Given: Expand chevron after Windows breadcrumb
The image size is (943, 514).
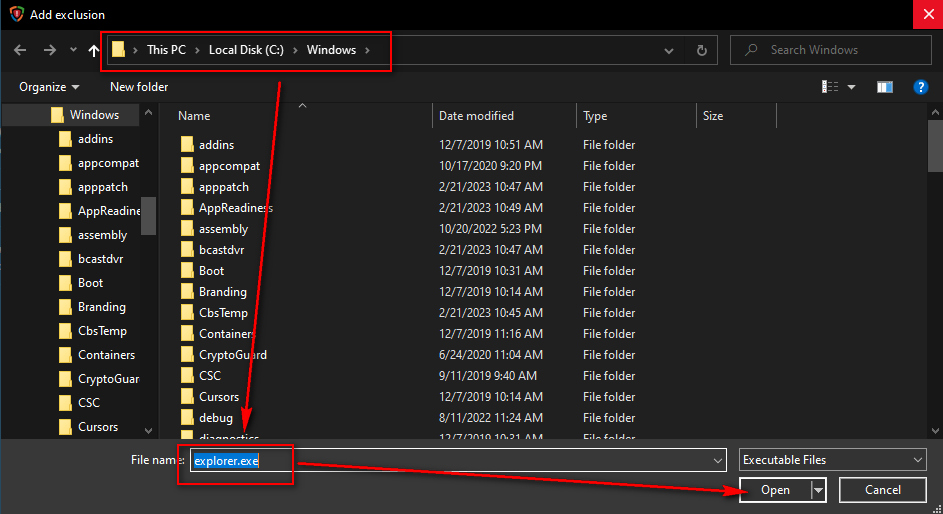Looking at the screenshot, I should pos(367,50).
